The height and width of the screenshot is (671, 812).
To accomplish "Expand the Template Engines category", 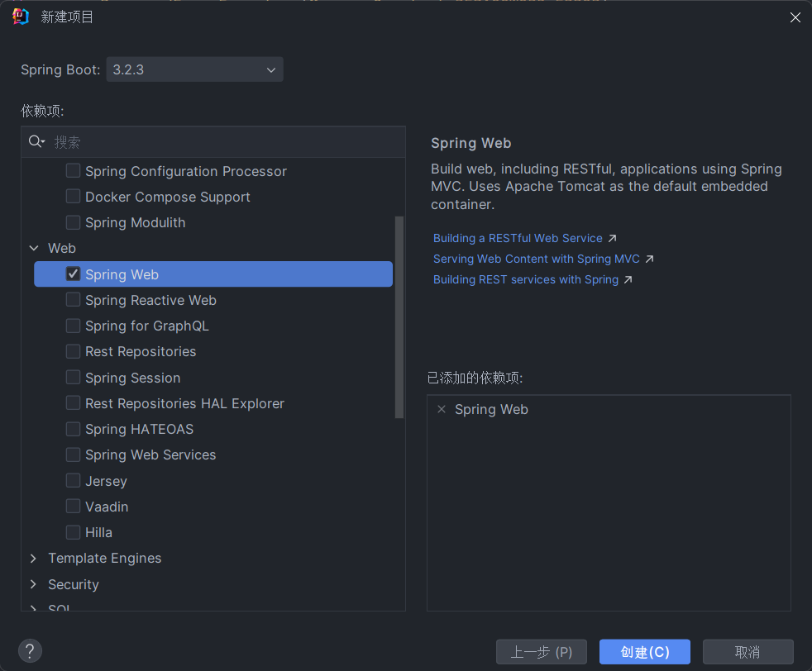I will coord(34,559).
